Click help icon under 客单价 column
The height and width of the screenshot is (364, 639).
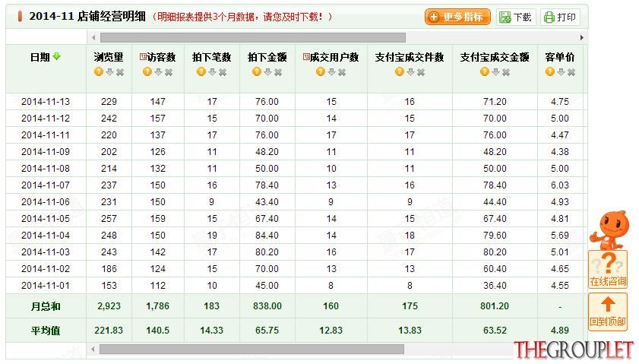[x=550, y=71]
